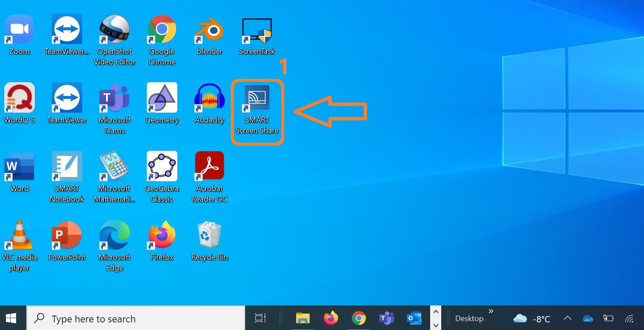644x330 pixels.
Task: Expand the Desktop toolbar chevron
Action: pyautogui.click(x=491, y=311)
